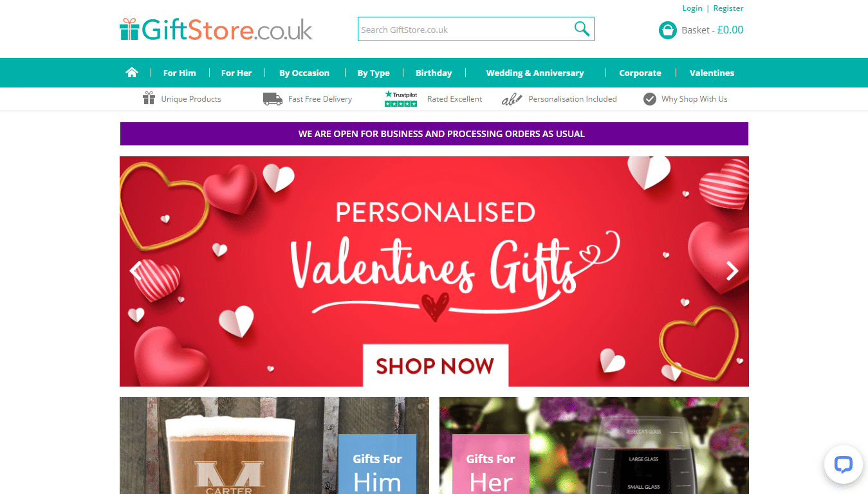The image size is (868, 494).
Task: Go to next banner slide arrow
Action: (x=732, y=271)
